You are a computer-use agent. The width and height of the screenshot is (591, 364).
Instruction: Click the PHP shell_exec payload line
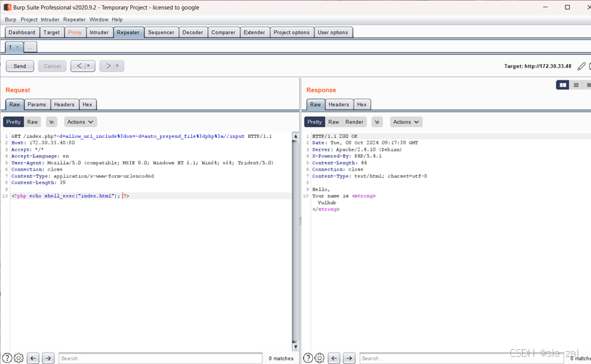pyautogui.click(x=70, y=196)
